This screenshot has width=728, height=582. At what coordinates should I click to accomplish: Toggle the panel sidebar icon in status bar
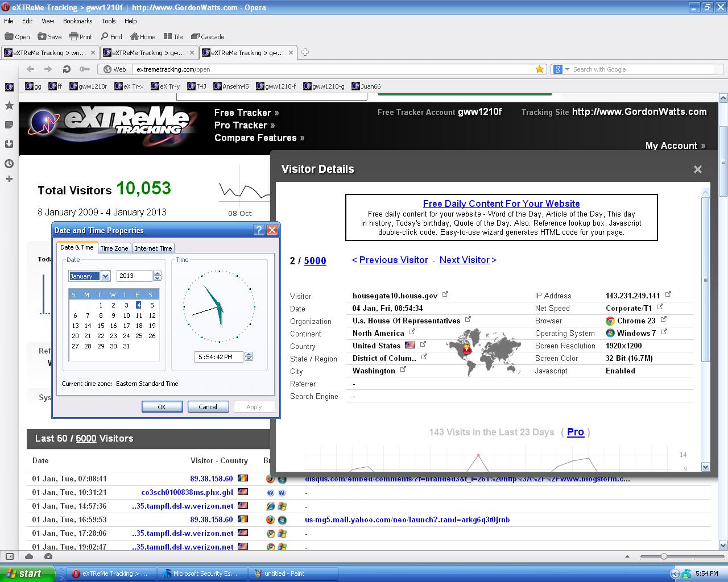pos(9,556)
